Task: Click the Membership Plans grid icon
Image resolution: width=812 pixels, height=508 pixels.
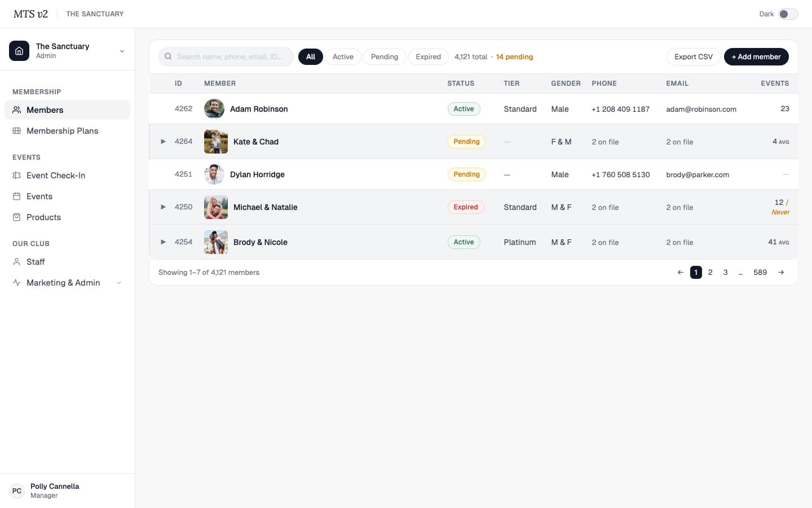Action: point(17,131)
